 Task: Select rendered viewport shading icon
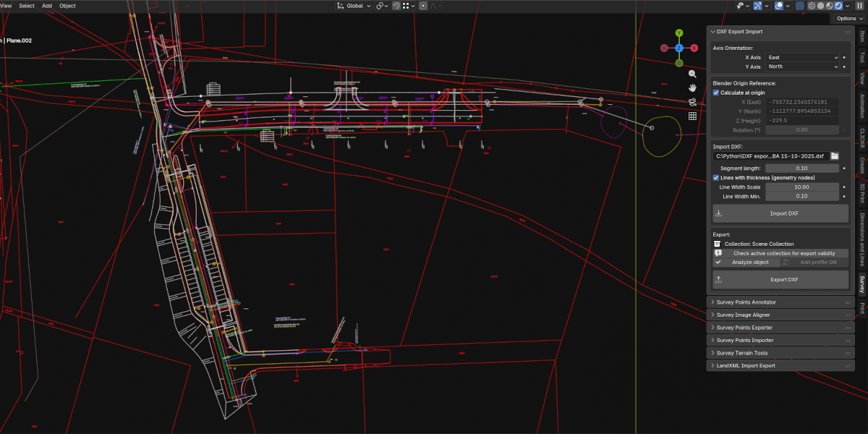tap(838, 6)
